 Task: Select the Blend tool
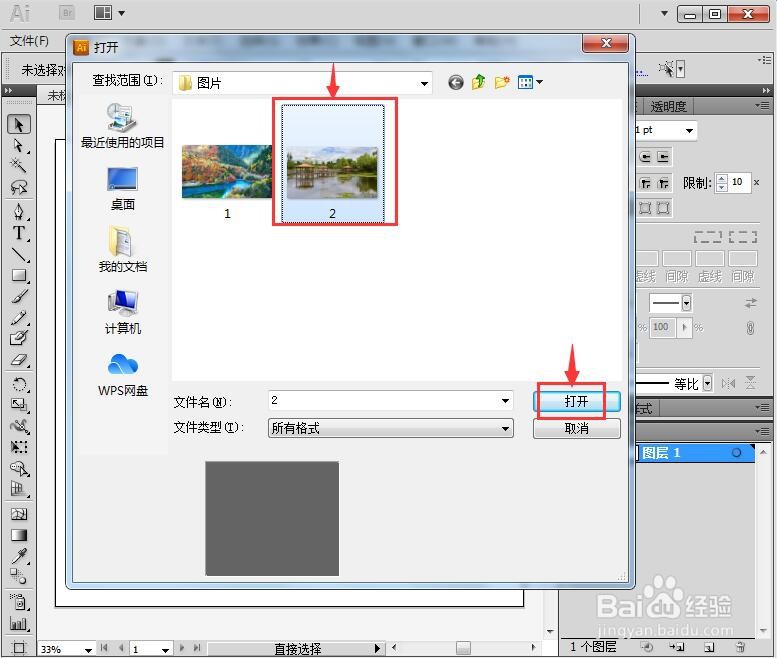point(19,577)
